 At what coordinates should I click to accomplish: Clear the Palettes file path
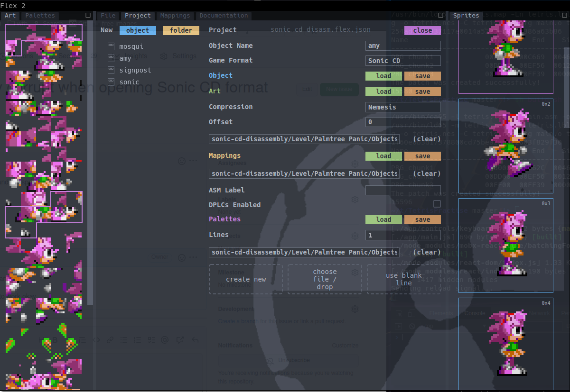click(x=427, y=252)
